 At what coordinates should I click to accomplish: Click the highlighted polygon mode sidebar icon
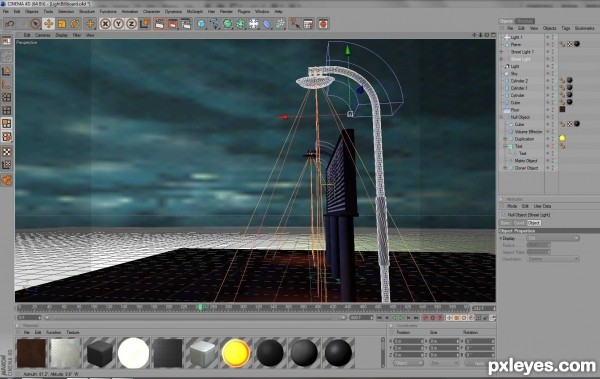[x=7, y=123]
